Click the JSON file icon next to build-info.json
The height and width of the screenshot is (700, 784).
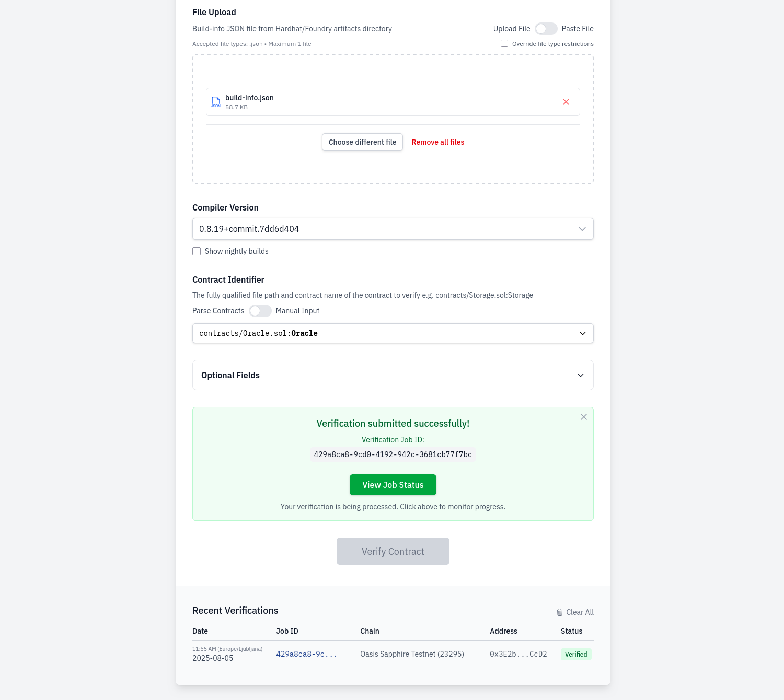click(216, 102)
